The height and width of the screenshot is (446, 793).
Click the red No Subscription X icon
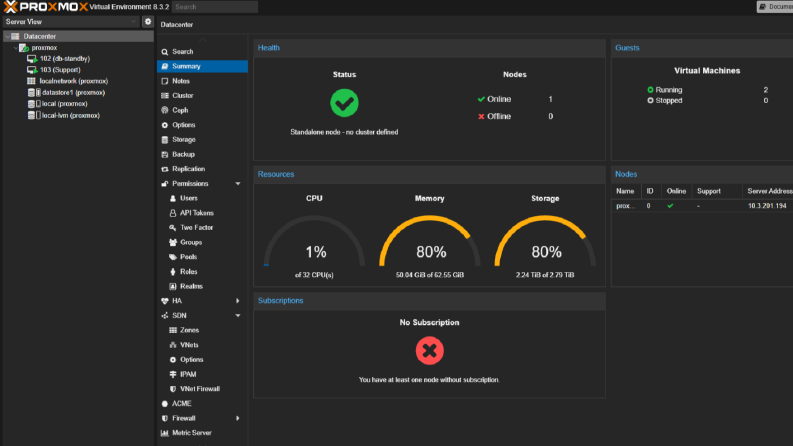click(429, 350)
